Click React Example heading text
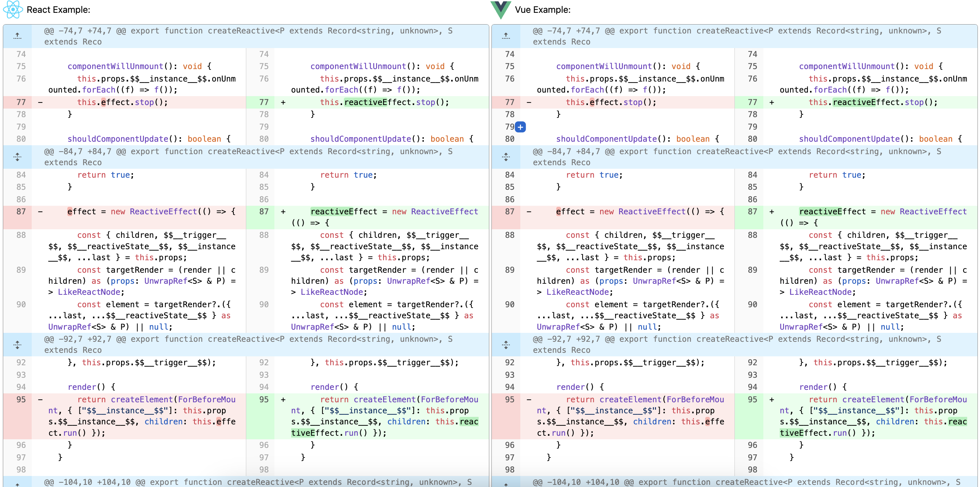Viewport: 980px width, 487px height. [58, 10]
